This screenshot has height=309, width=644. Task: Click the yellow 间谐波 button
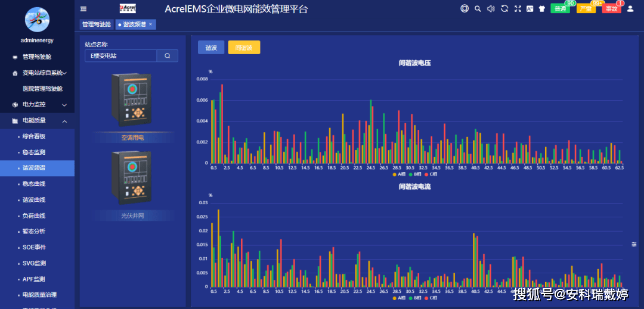click(x=244, y=48)
